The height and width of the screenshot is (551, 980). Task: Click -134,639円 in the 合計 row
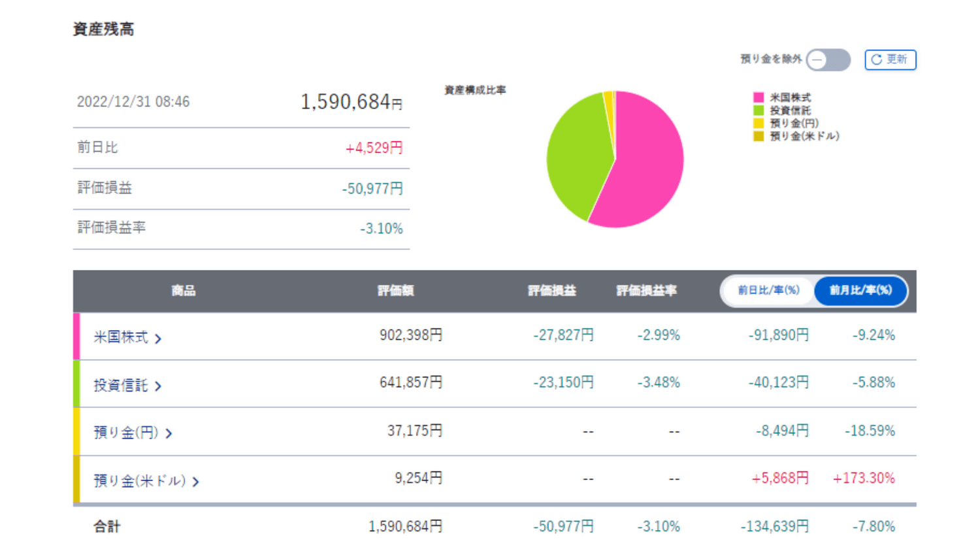point(775,526)
